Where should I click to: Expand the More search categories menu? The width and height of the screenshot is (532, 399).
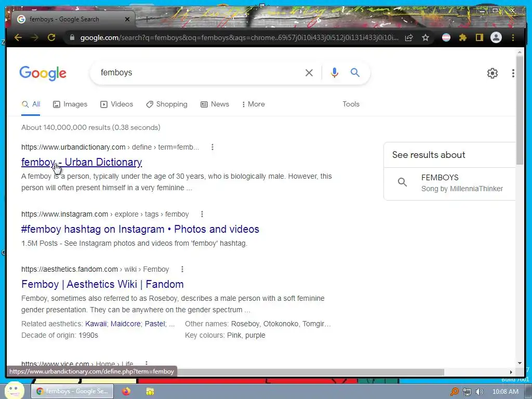point(253,104)
